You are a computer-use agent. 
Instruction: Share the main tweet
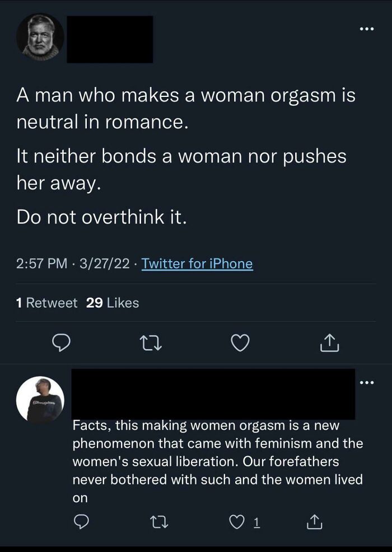pyautogui.click(x=330, y=344)
